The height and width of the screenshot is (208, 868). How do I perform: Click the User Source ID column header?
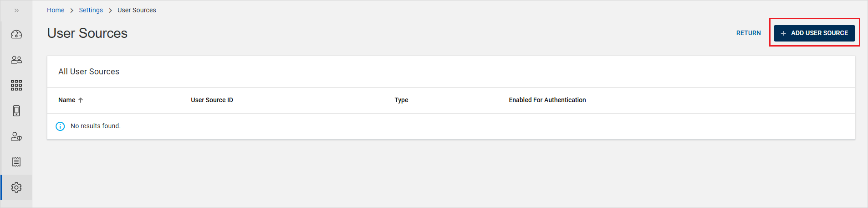point(212,100)
